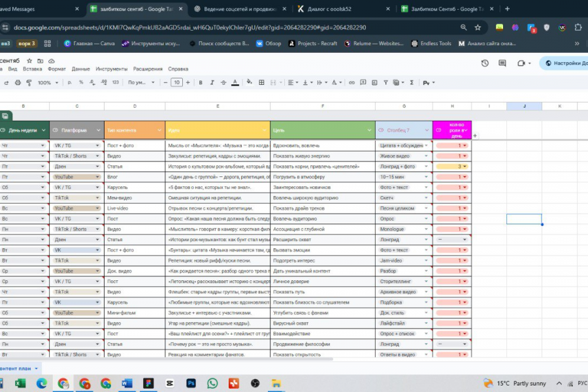
Task: Open the comments panel icon
Action: click(x=502, y=63)
